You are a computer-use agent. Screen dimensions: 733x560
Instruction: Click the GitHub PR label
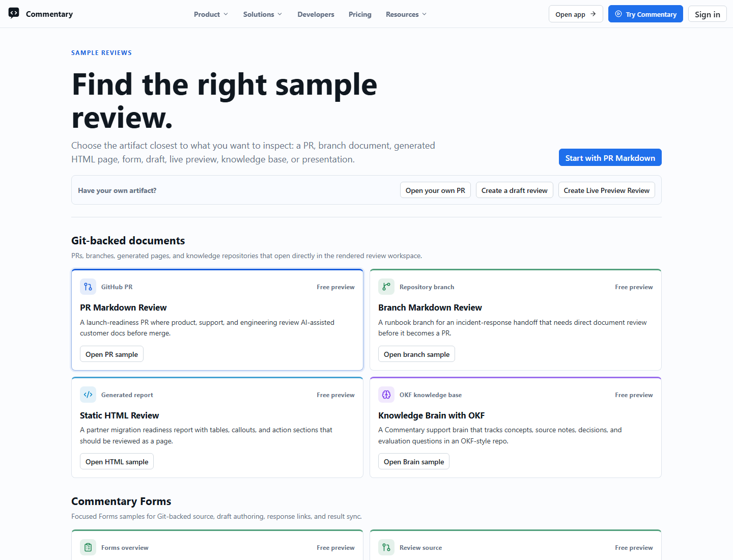117,287
